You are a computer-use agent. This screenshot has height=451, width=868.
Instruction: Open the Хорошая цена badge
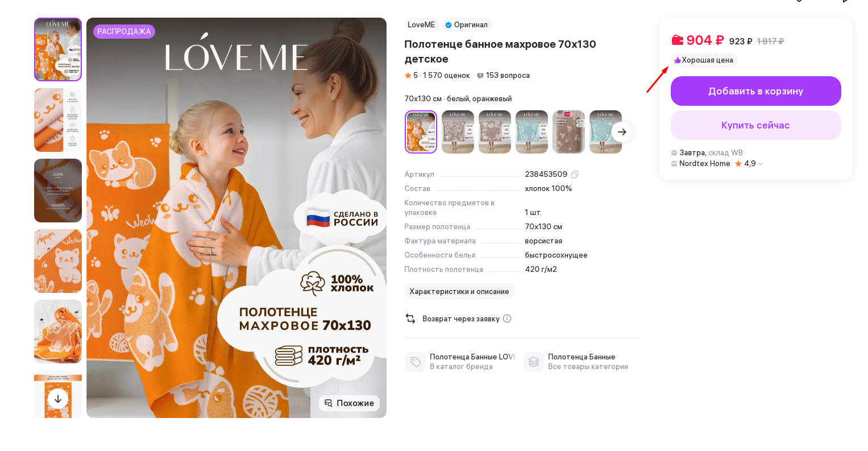(704, 60)
